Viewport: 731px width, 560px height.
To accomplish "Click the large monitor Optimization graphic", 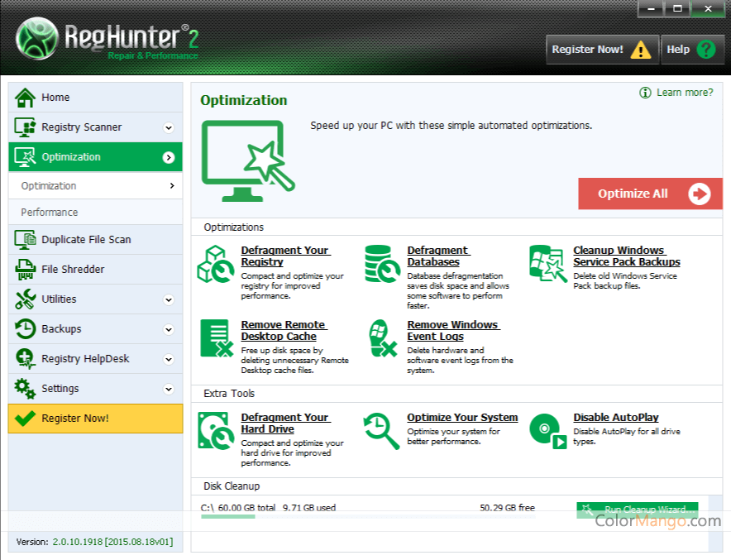I will (x=248, y=160).
